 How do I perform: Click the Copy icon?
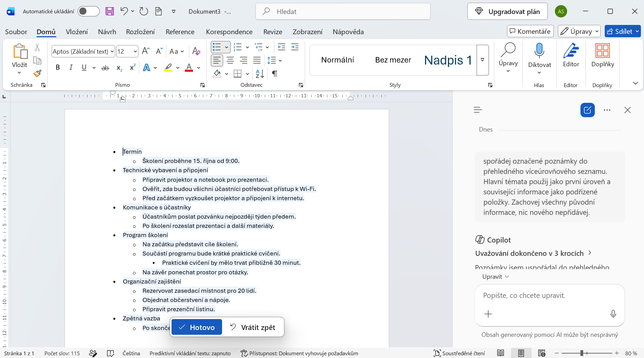pos(37,60)
